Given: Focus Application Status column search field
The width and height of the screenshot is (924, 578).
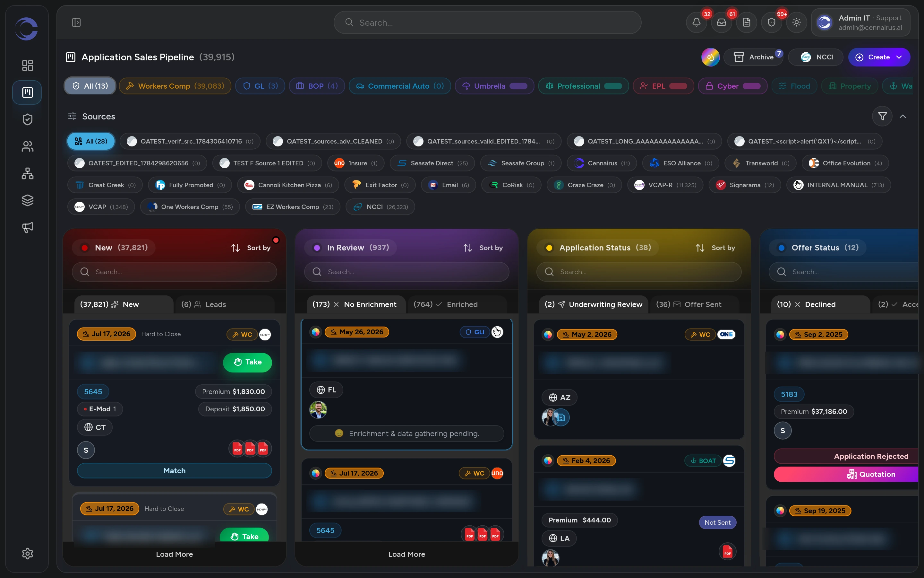Looking at the screenshot, I should point(639,272).
